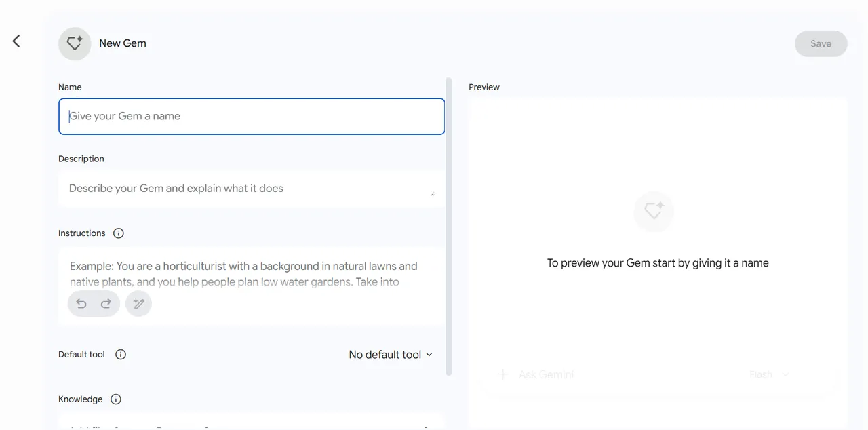Click the "Default tool" label
Viewport: 868px width, 430px height.
coord(81,354)
